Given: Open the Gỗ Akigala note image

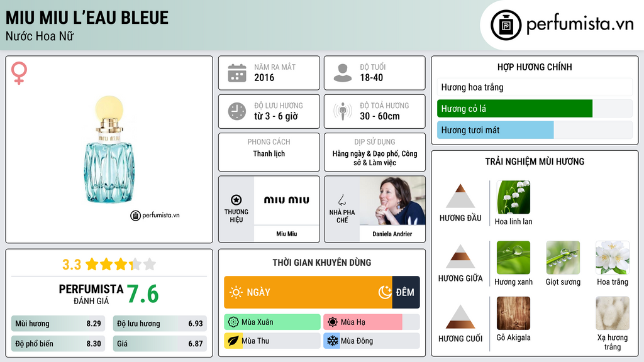Looking at the screenshot, I should [x=513, y=313].
